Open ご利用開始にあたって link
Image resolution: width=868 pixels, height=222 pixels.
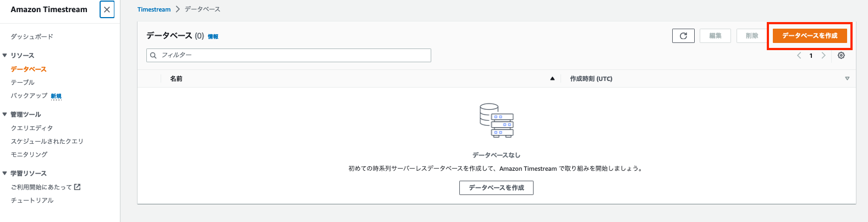click(x=41, y=187)
